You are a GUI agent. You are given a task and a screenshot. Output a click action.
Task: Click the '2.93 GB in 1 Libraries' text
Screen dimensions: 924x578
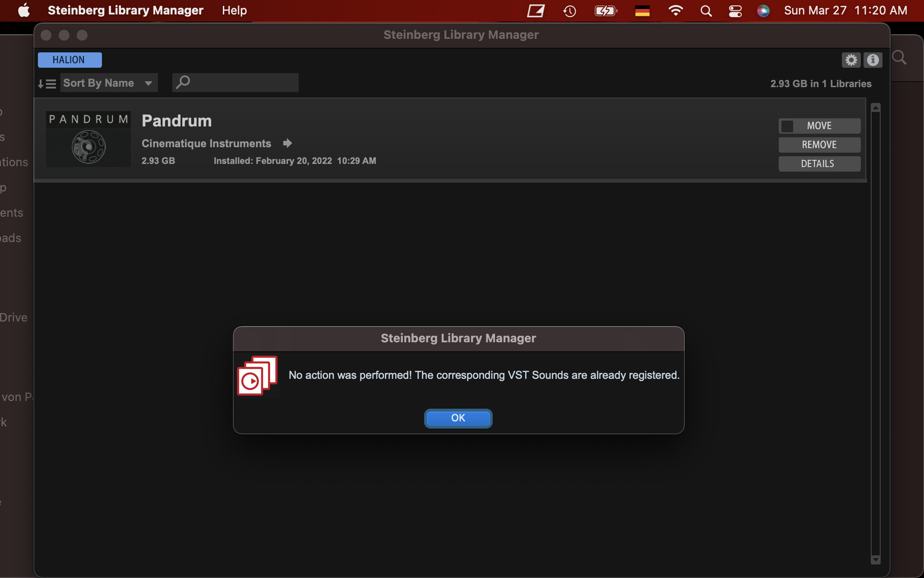click(821, 84)
